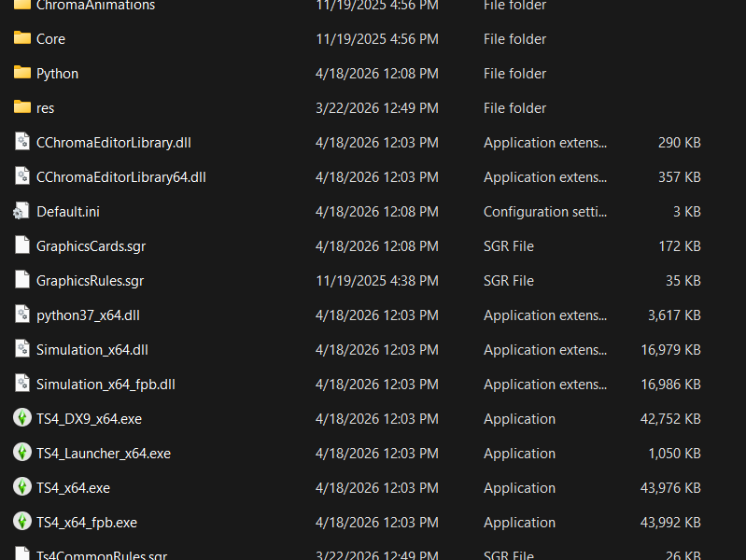Click the TS4_DX9_x64.exe application icon

click(x=22, y=418)
